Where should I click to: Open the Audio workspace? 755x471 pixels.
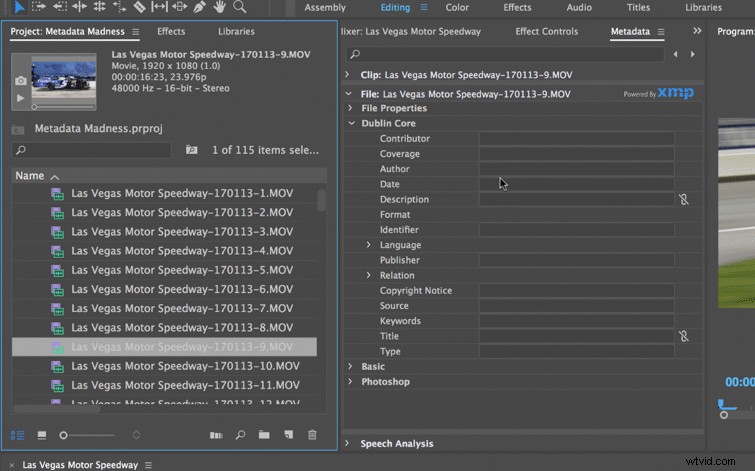coord(579,8)
